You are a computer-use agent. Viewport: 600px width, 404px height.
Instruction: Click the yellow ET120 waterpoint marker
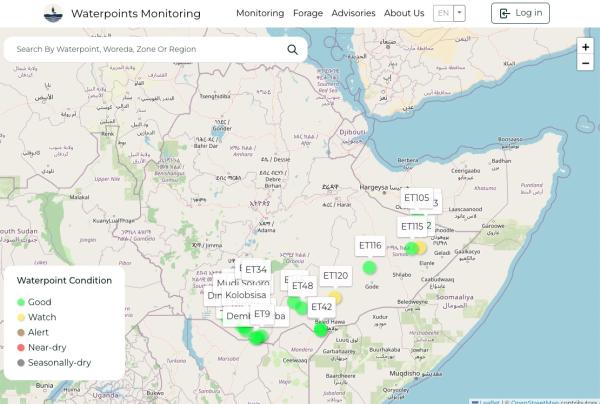(336, 297)
